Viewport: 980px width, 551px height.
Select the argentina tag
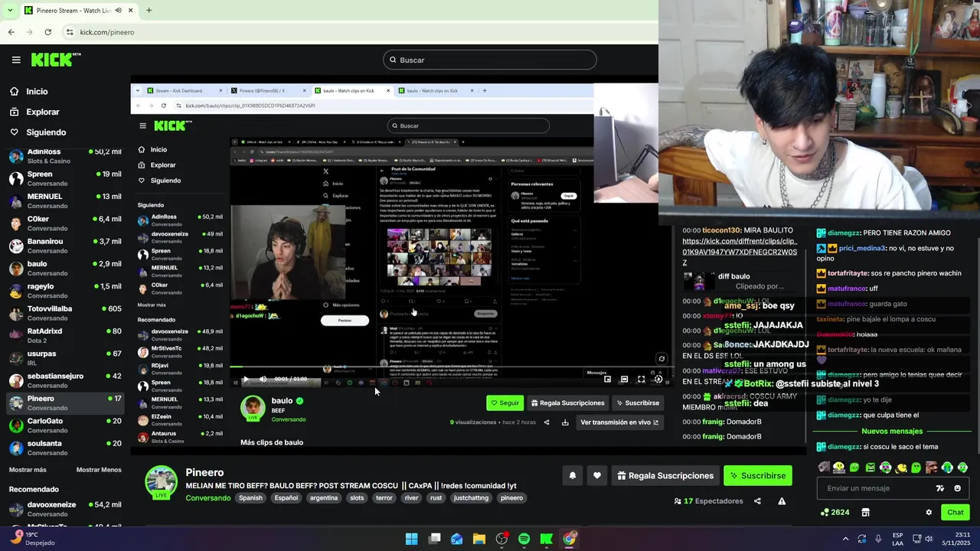(323, 498)
